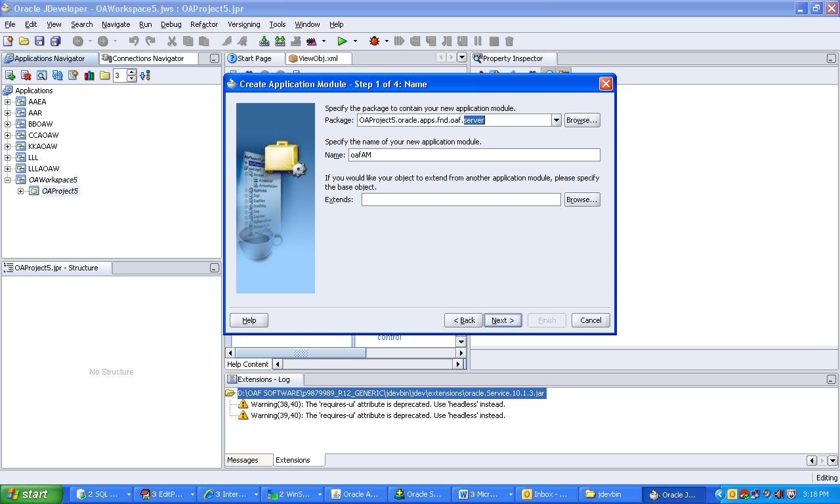Select the CCAOAW tree item
Screen dimensions: 840x504
[x=43, y=135]
